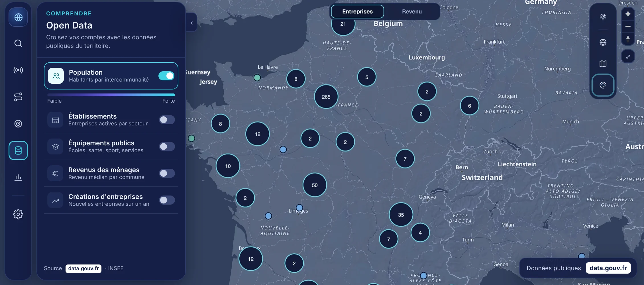
Task: Open the search tool in sidebar
Action: pos(18,43)
